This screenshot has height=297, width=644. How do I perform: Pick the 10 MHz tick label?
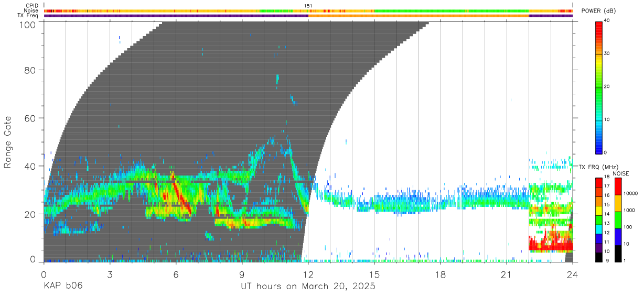(x=607, y=251)
